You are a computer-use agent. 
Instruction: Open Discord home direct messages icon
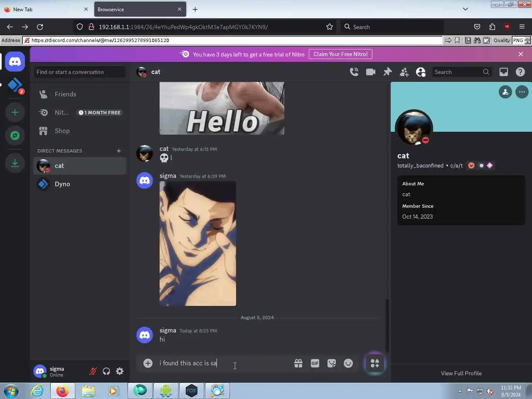click(15, 62)
